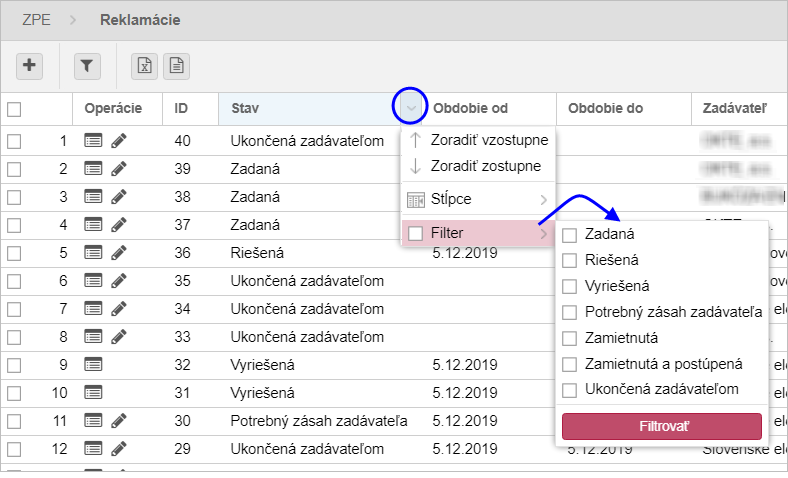Open detail icon for row ID 32
Viewport: 788px width, 478px height.
[x=93, y=364]
